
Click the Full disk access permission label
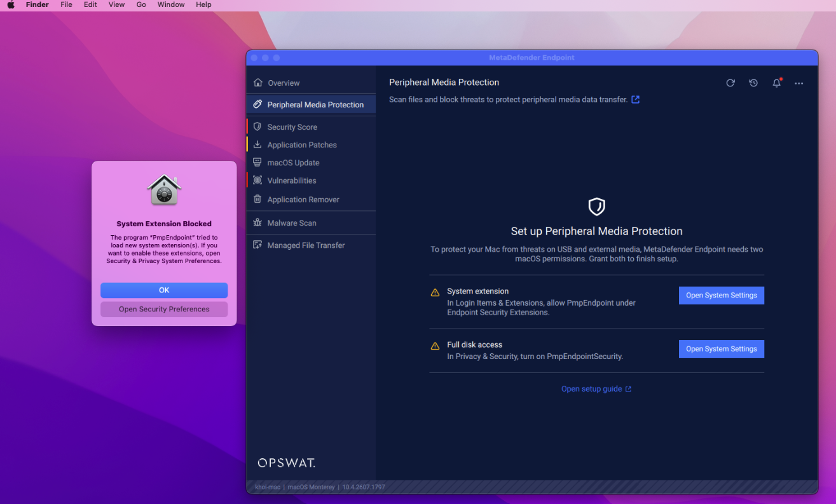[474, 344]
